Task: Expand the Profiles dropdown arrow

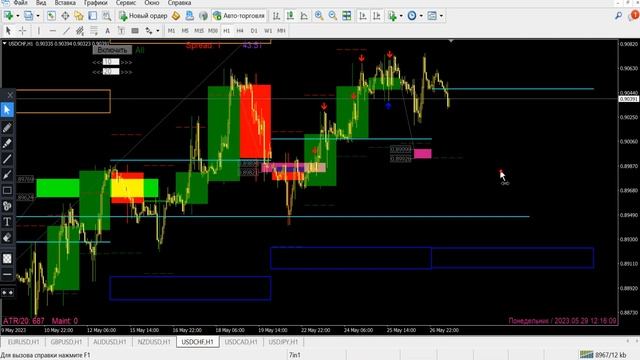Action: click(x=38, y=16)
